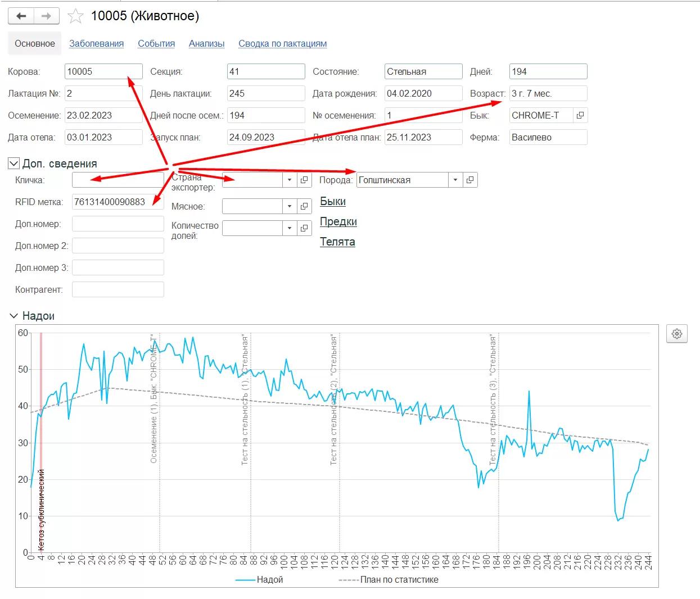Open chart settings gear icon
The image size is (700, 599).
677,334
